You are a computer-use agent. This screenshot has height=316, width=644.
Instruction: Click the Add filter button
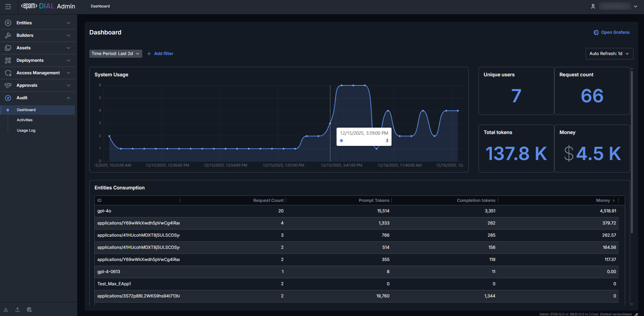160,54
